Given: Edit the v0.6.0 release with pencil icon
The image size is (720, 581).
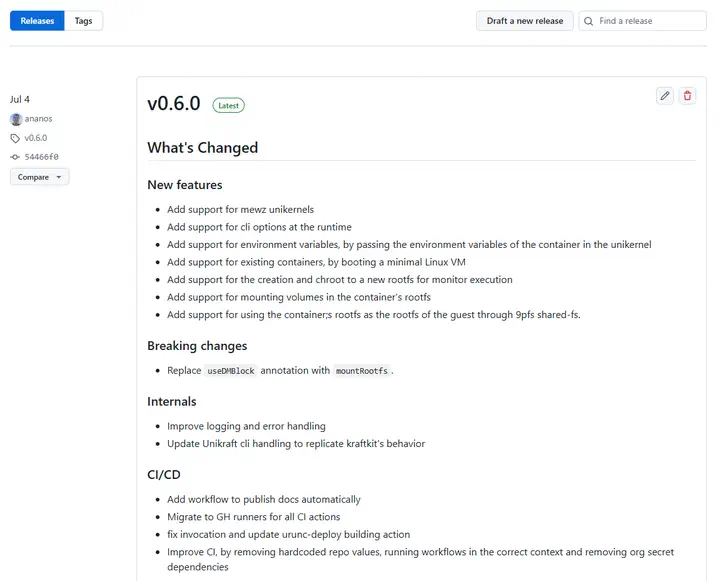Looking at the screenshot, I should pos(665,96).
